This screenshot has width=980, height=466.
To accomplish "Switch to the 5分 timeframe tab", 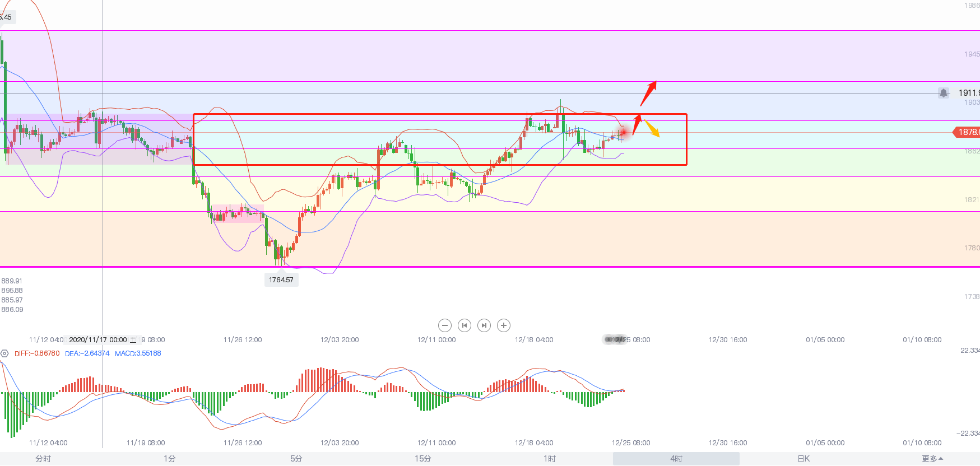I will pos(296,459).
